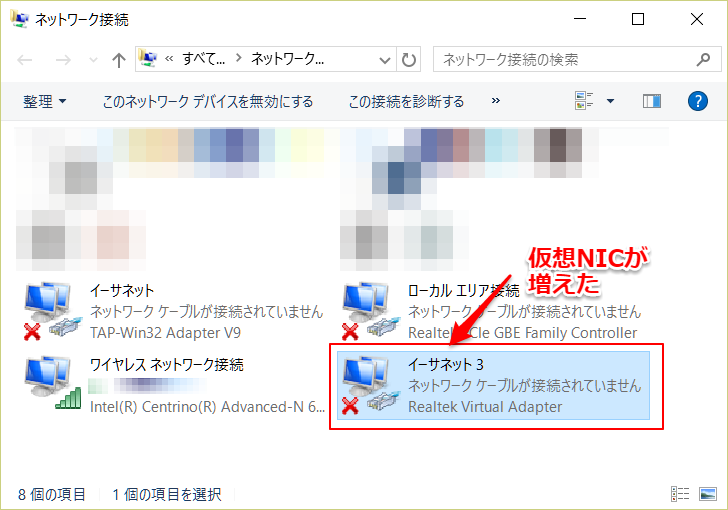Viewport: 728px width, 510px height.
Task: Open recent locations dropdown arrow
Action: [x=93, y=60]
